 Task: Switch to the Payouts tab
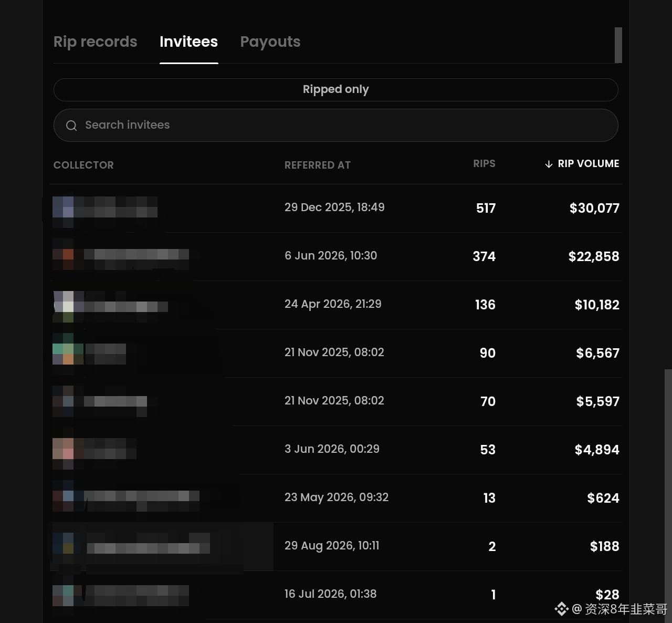pos(270,42)
